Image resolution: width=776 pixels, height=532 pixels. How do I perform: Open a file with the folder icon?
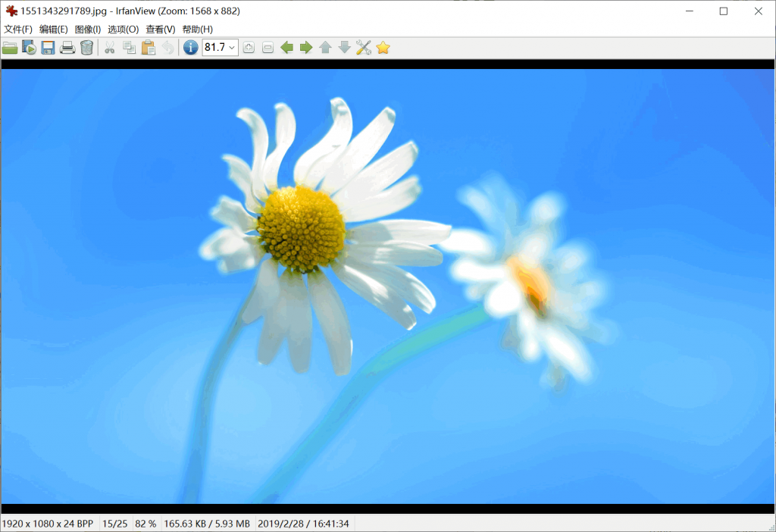10,48
